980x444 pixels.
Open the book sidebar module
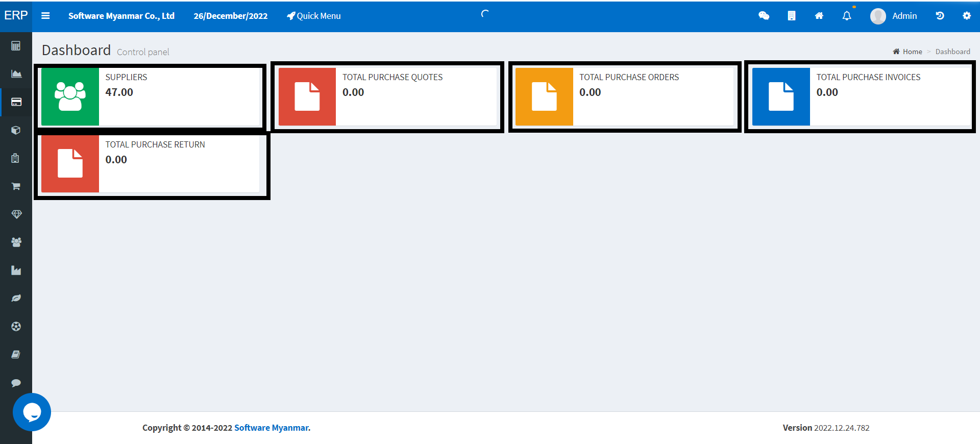tap(16, 355)
